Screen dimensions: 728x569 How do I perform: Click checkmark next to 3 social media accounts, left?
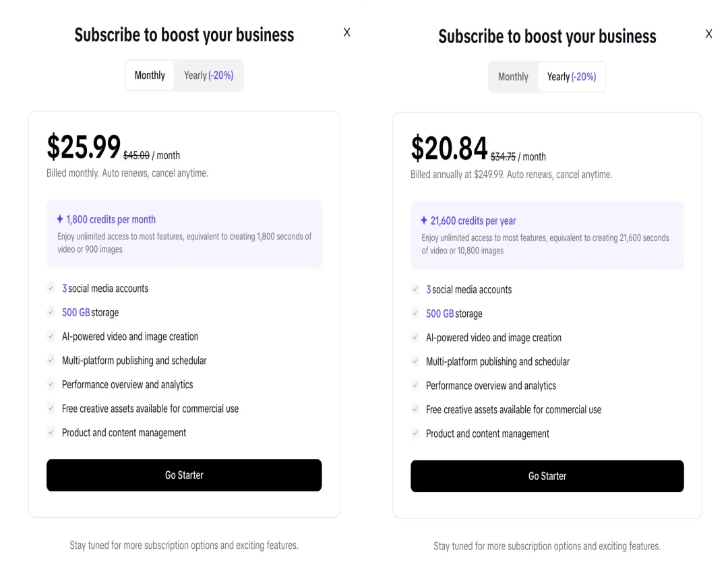(x=51, y=288)
